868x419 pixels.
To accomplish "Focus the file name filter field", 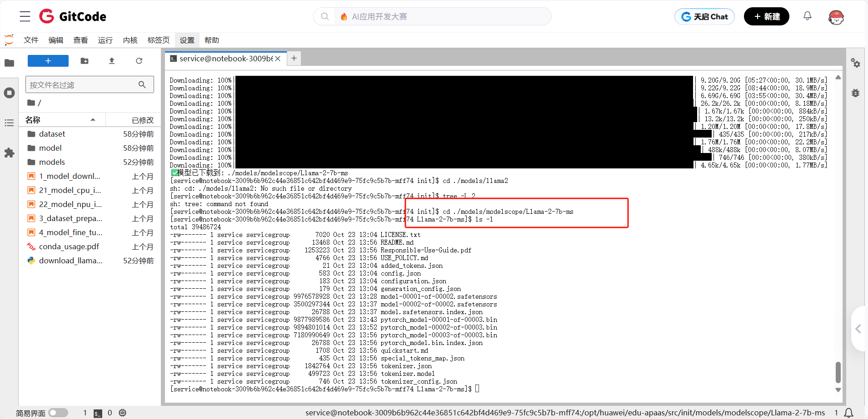I will tap(90, 84).
